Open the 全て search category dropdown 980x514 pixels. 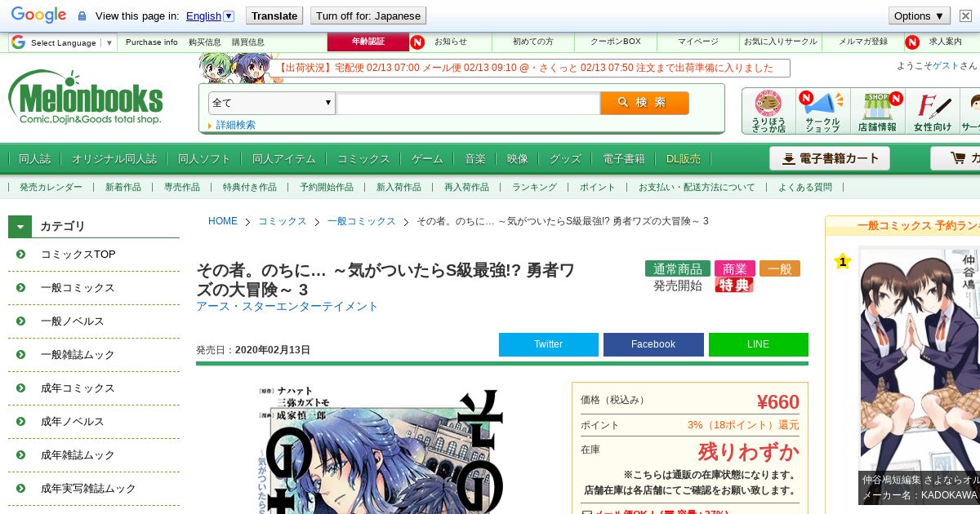pos(272,103)
